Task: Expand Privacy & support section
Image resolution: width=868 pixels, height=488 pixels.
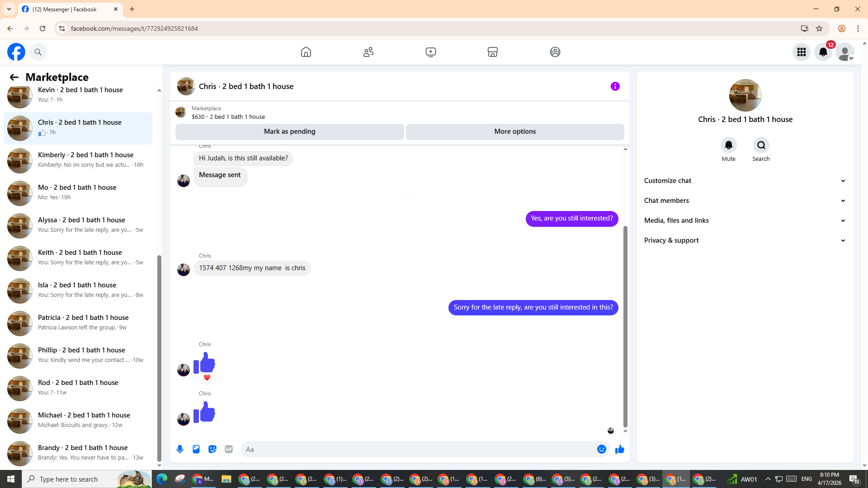Action: pyautogui.click(x=745, y=240)
